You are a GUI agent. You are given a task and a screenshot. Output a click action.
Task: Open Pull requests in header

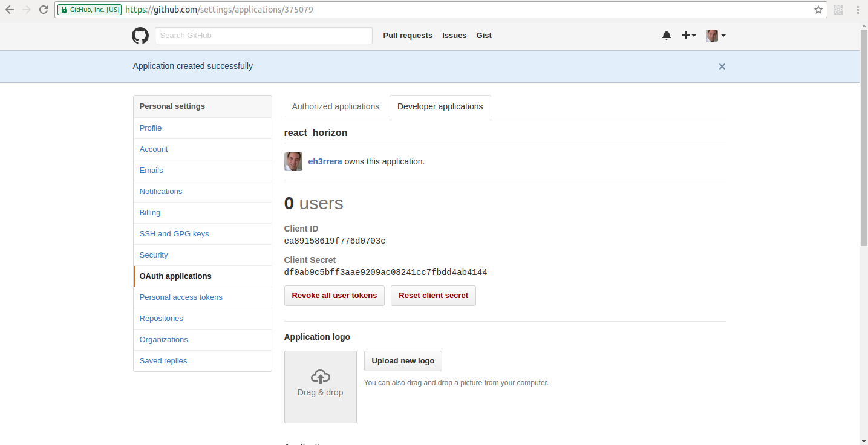[x=408, y=36]
